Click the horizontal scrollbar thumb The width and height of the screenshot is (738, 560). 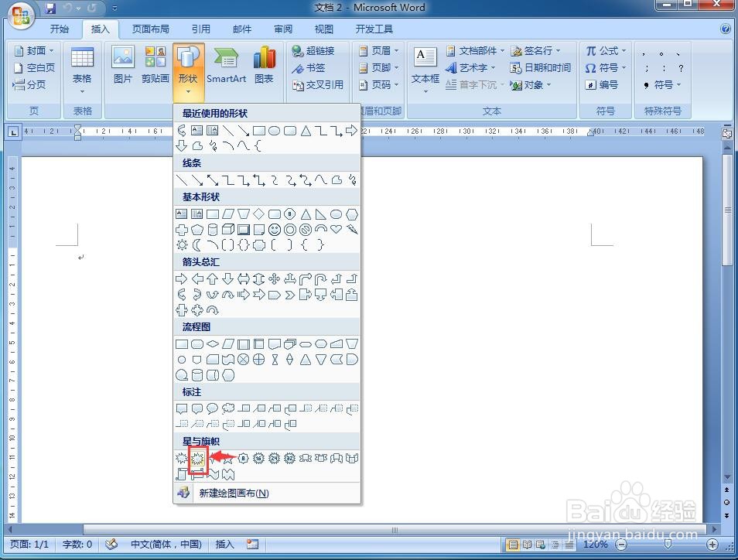point(395,529)
